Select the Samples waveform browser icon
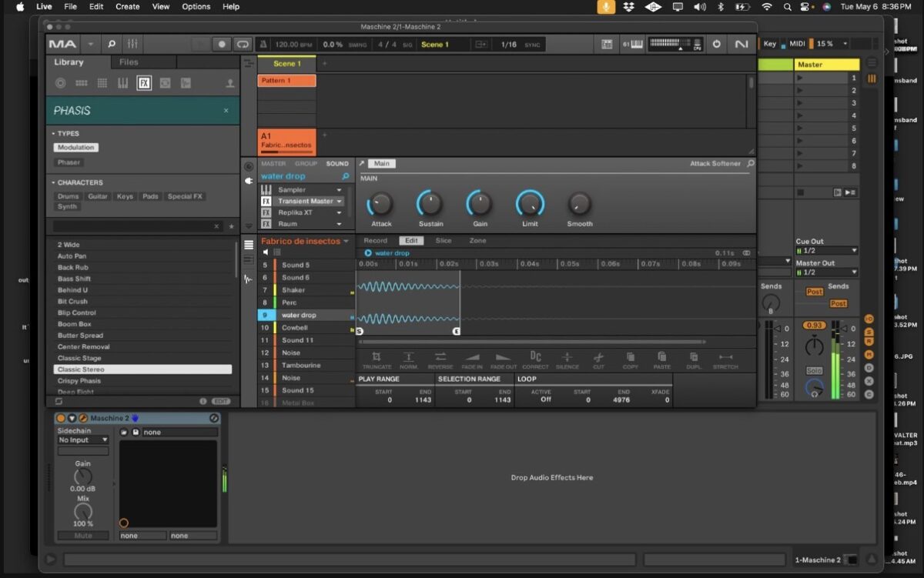924x578 pixels. [186, 83]
